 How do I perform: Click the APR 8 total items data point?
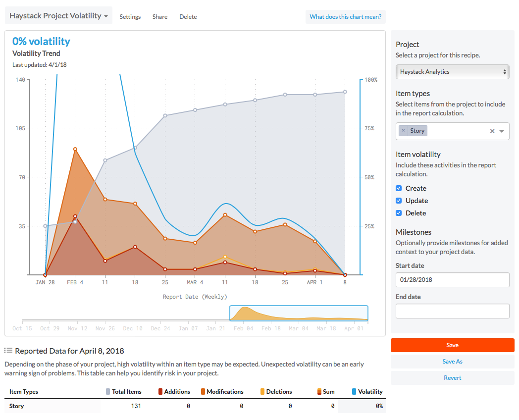[345, 92]
